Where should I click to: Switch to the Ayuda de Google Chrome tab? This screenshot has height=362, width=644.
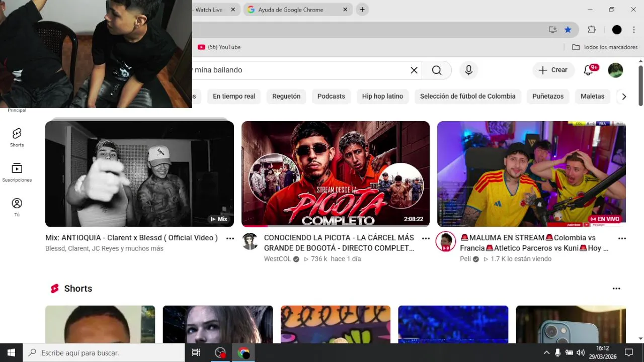[298, 10]
